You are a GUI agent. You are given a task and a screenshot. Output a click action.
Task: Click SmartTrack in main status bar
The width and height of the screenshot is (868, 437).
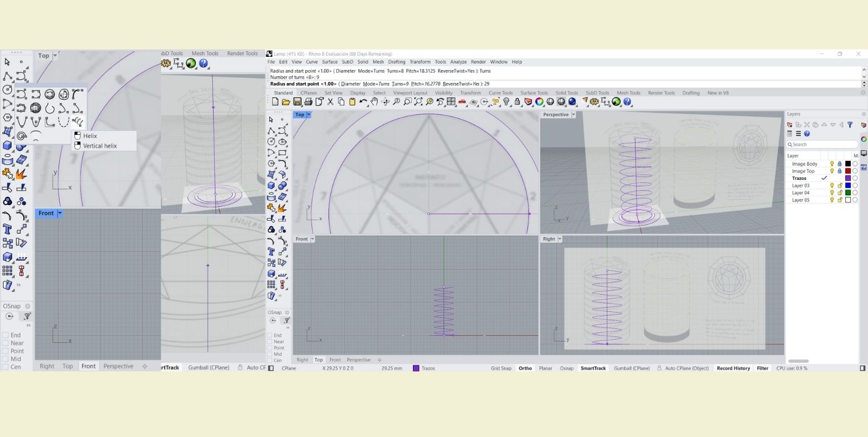(593, 368)
